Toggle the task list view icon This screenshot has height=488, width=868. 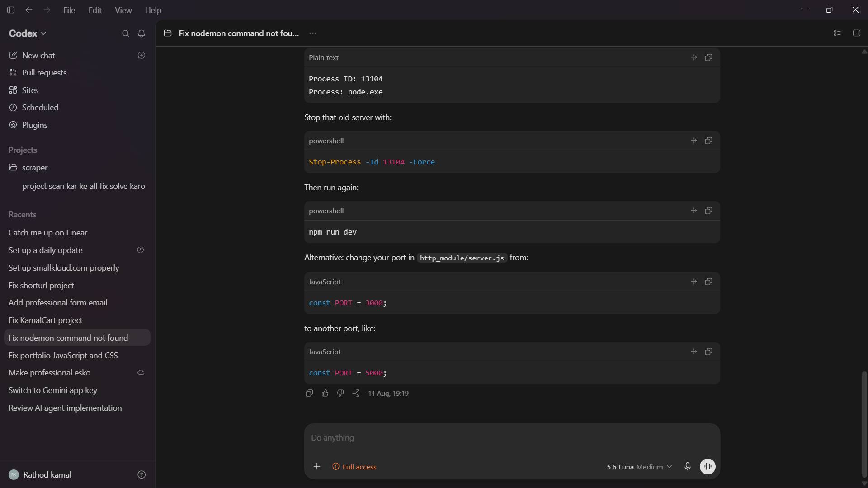(837, 33)
